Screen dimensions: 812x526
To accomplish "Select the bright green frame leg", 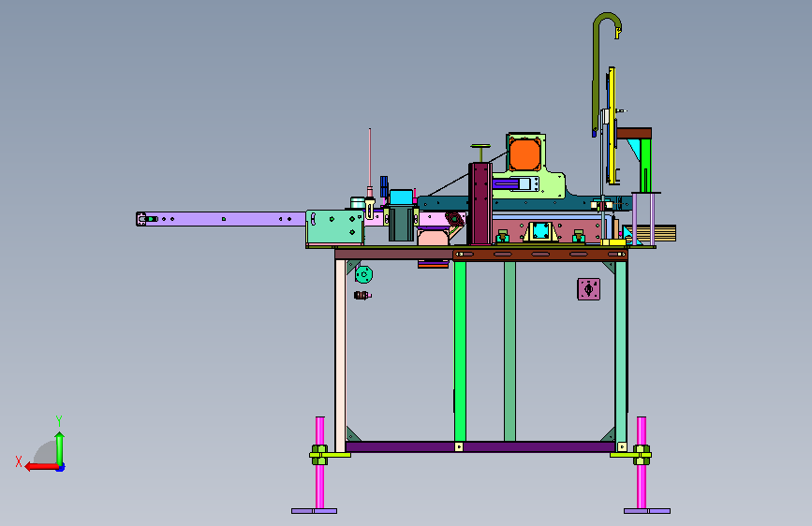I will coord(460,351).
